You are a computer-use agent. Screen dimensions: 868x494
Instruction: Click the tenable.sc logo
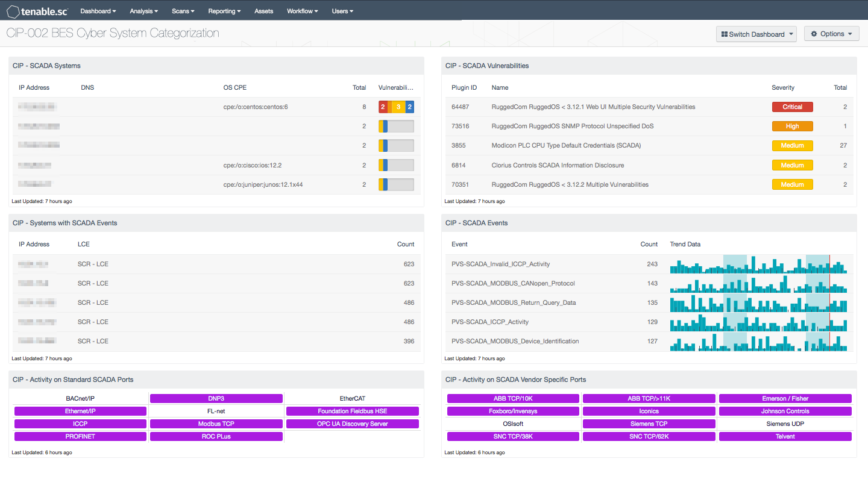pos(37,11)
